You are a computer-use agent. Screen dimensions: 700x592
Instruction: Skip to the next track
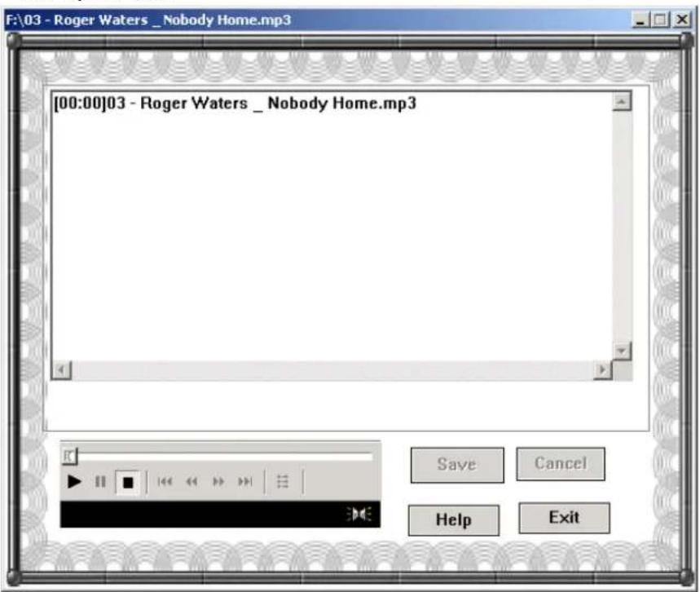[x=245, y=482]
